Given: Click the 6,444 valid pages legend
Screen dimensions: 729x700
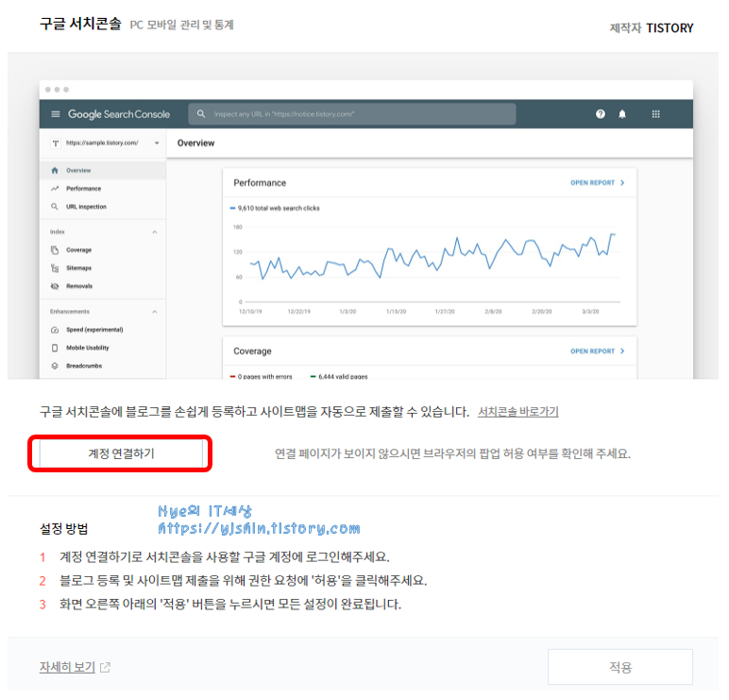Looking at the screenshot, I should 339,376.
